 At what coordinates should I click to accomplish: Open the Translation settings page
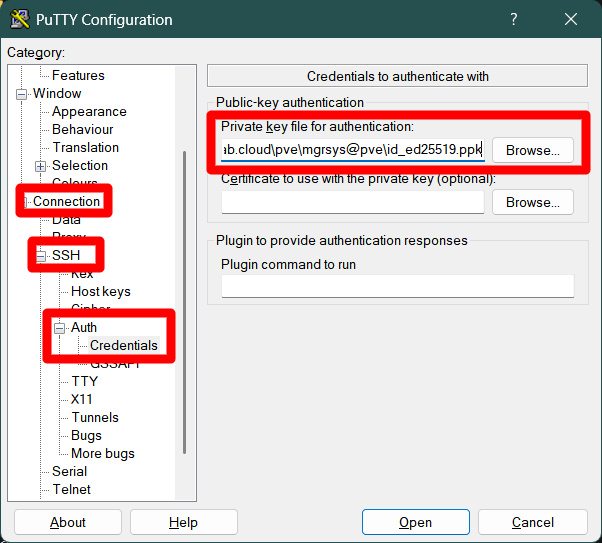(x=85, y=147)
